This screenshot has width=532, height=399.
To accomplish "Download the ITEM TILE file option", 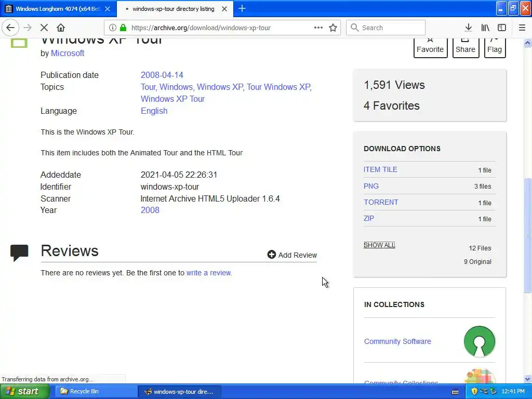I will 380,170.
